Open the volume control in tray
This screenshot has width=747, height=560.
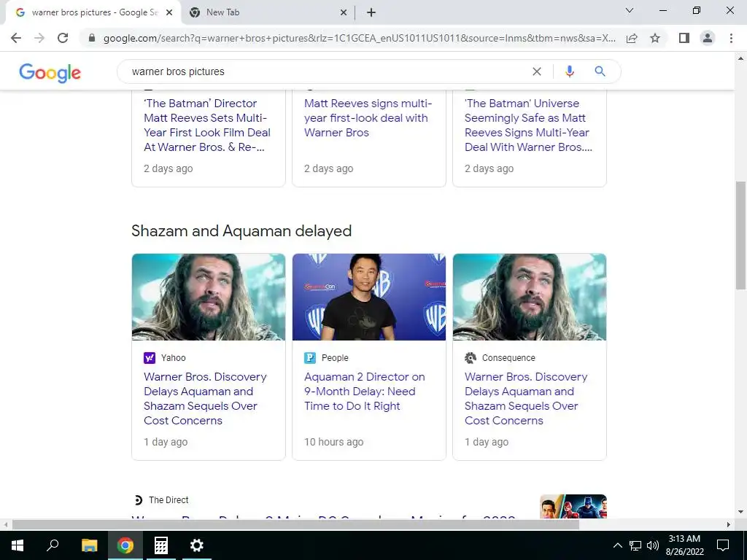click(x=653, y=545)
